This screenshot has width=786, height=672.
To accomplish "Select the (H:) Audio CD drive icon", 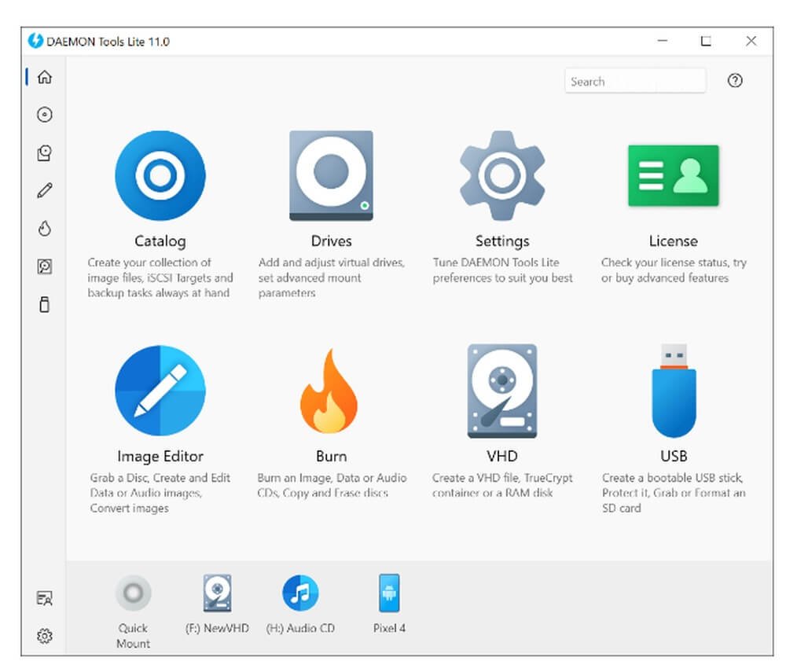I will pyautogui.click(x=300, y=593).
